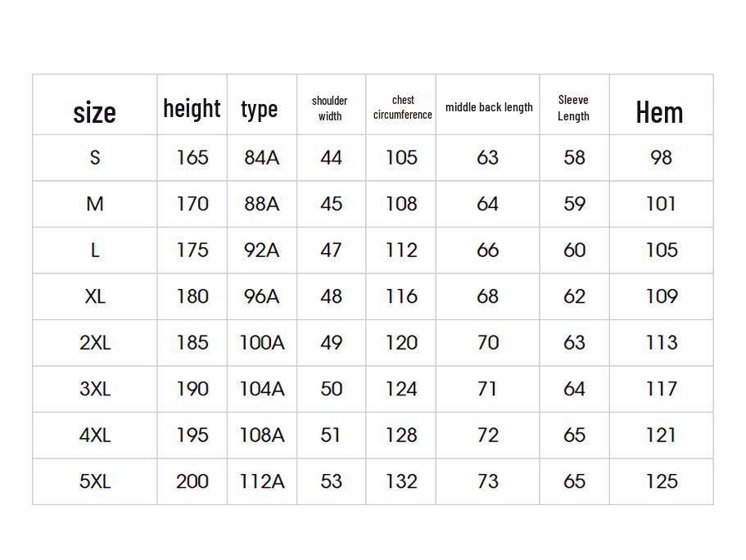
Task: Select the S size row label
Action: [x=95, y=157]
